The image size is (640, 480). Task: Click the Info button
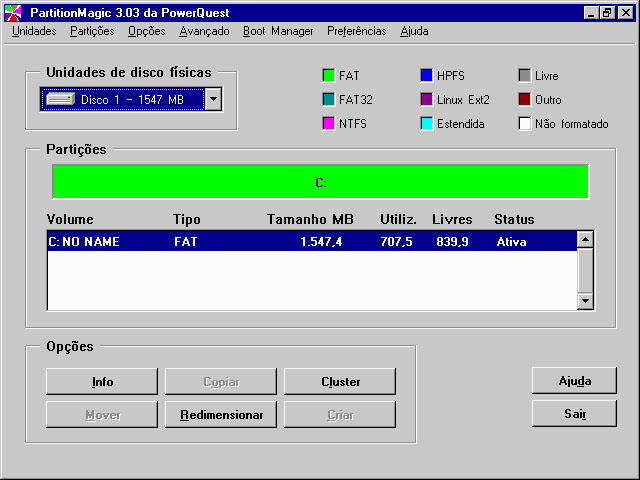point(102,381)
